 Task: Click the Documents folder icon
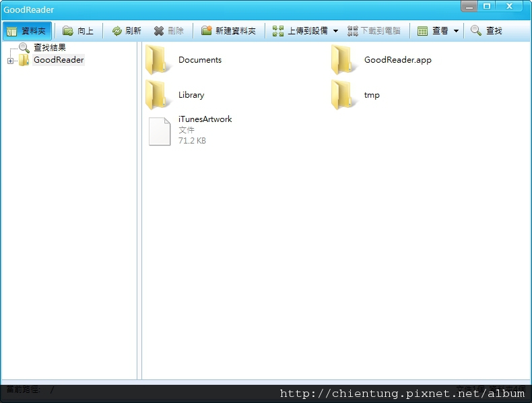[157, 60]
